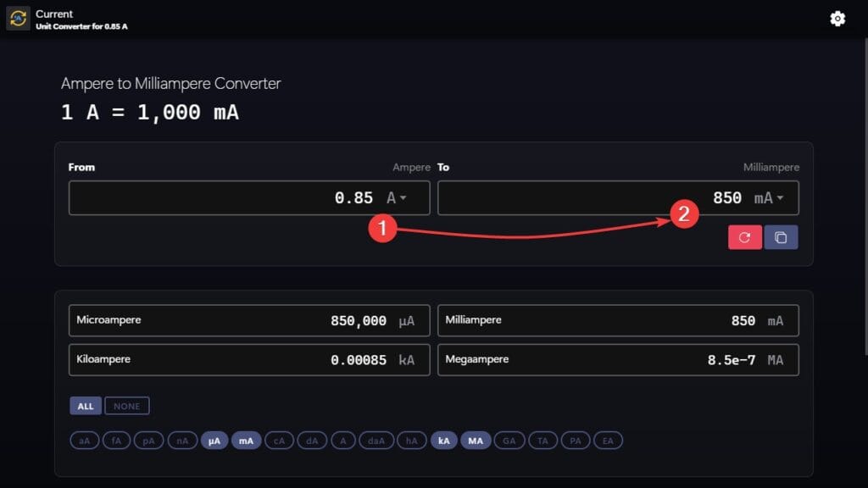Click the 'Milliampere' label above To field
Screen dimensions: 868x488
point(771,167)
